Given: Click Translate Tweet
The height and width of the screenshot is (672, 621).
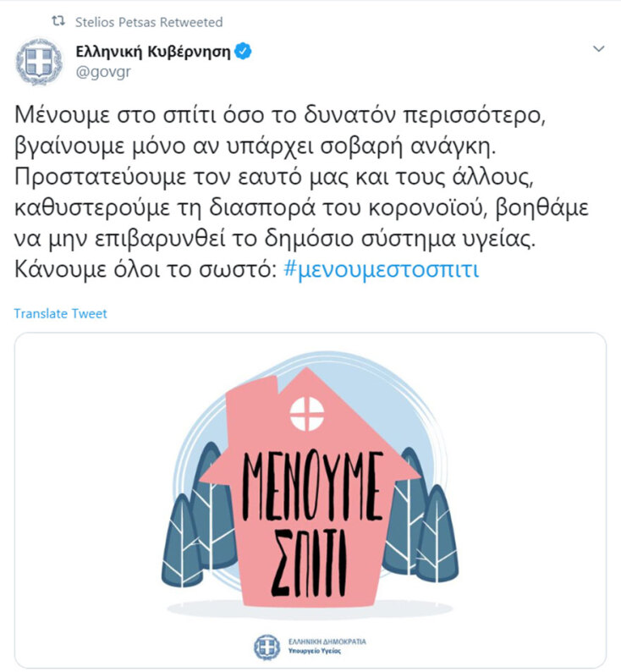Looking at the screenshot, I should tap(60, 313).
